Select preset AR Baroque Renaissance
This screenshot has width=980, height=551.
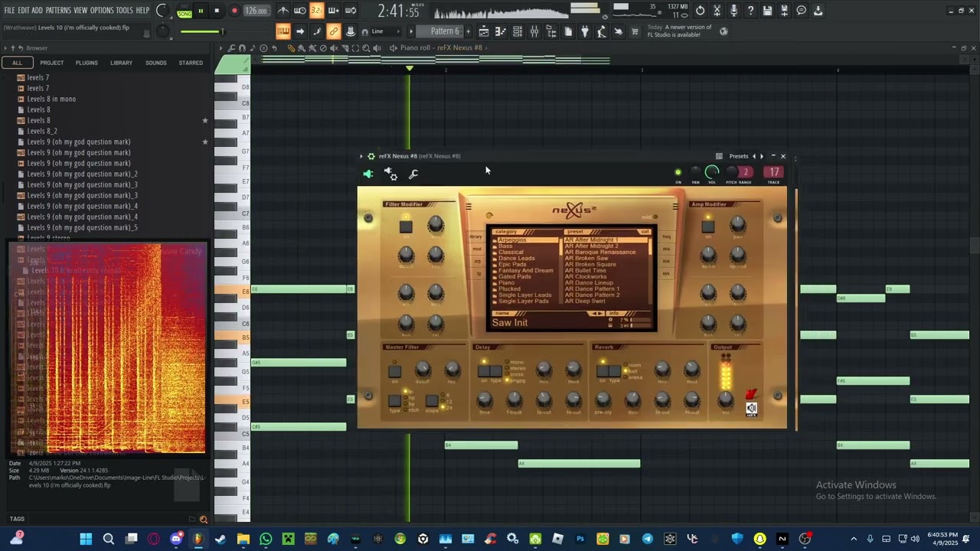pyautogui.click(x=600, y=253)
